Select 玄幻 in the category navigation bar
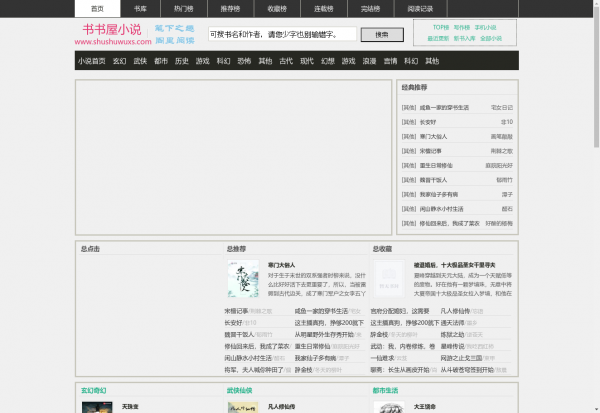Screen dimensions: 600x413 coord(119,61)
